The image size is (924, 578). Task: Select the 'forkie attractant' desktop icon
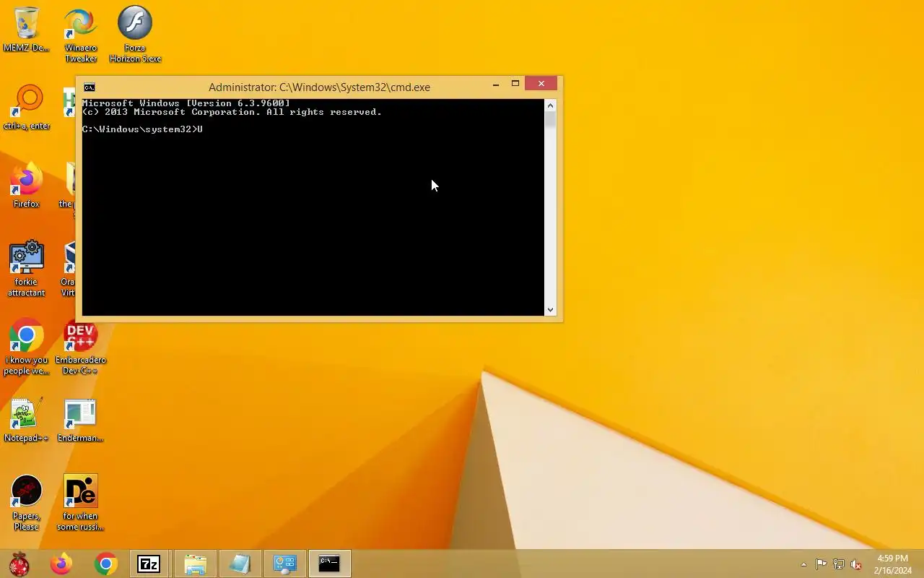pyautogui.click(x=27, y=269)
